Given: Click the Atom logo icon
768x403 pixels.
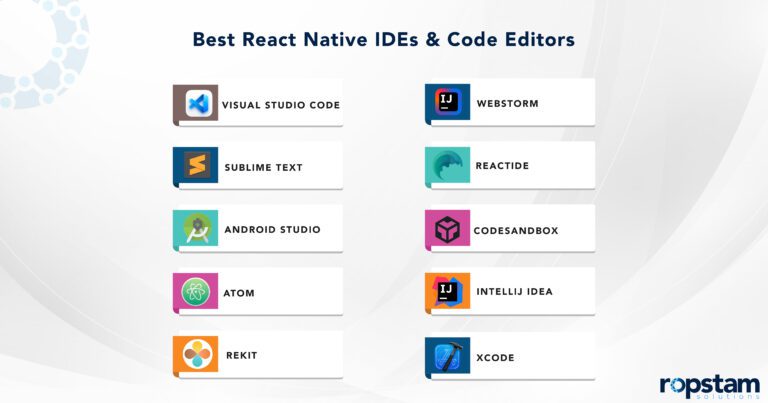Looking at the screenshot, I should click(x=196, y=291).
